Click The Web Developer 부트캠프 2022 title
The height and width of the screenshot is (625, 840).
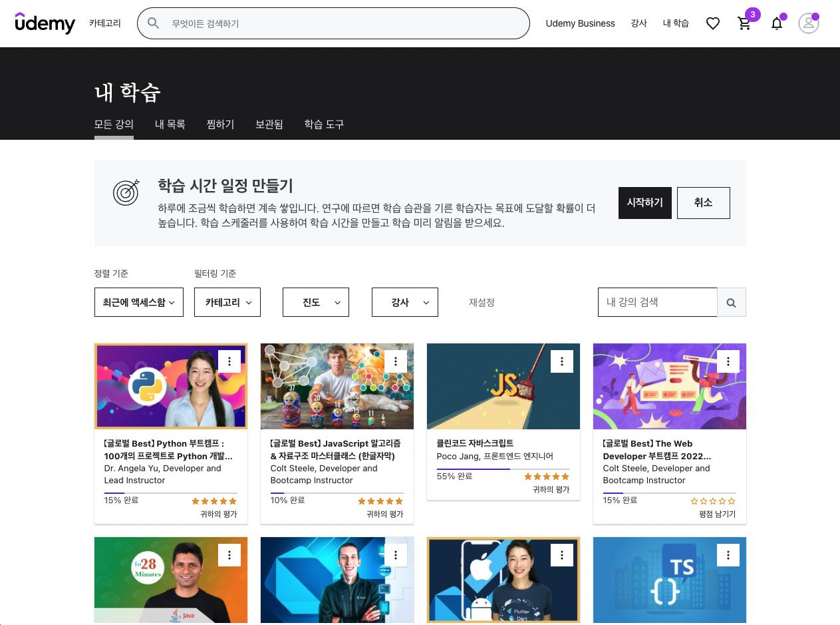point(657,450)
